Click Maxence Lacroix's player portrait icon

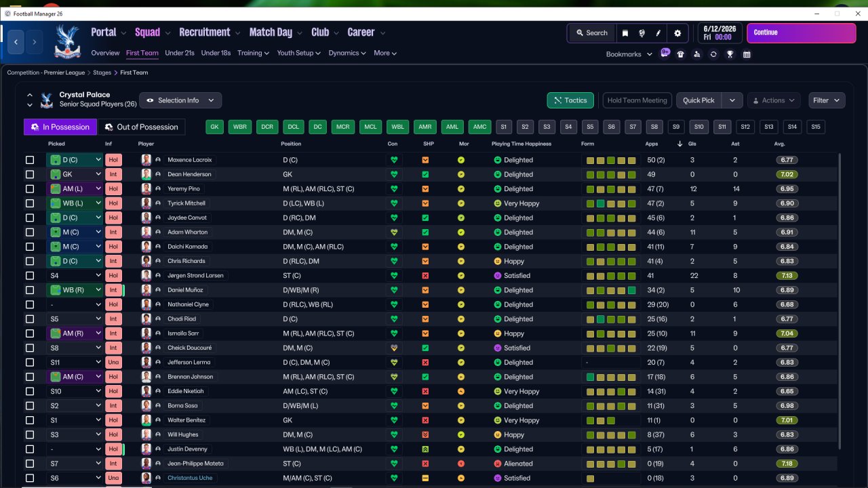point(146,160)
